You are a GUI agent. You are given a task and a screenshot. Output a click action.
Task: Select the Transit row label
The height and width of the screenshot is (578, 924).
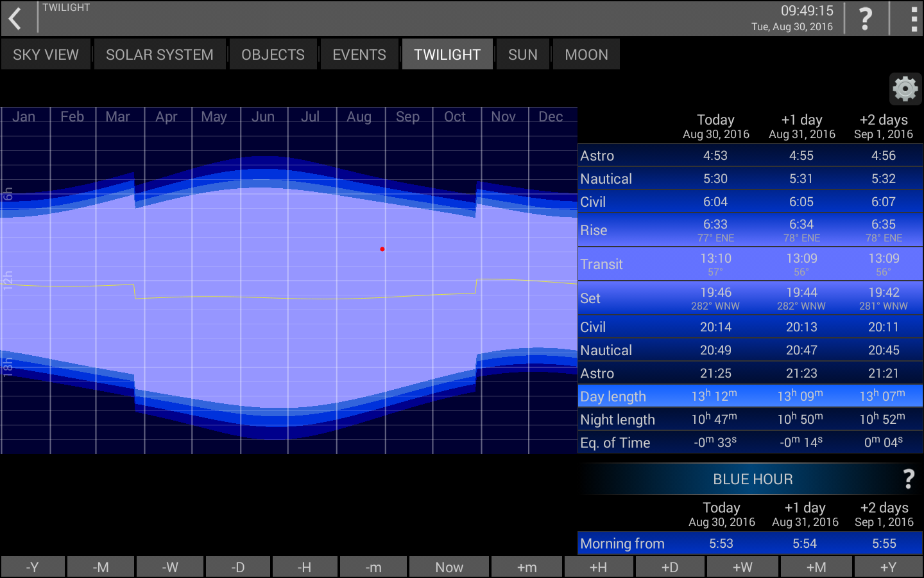coord(601,264)
